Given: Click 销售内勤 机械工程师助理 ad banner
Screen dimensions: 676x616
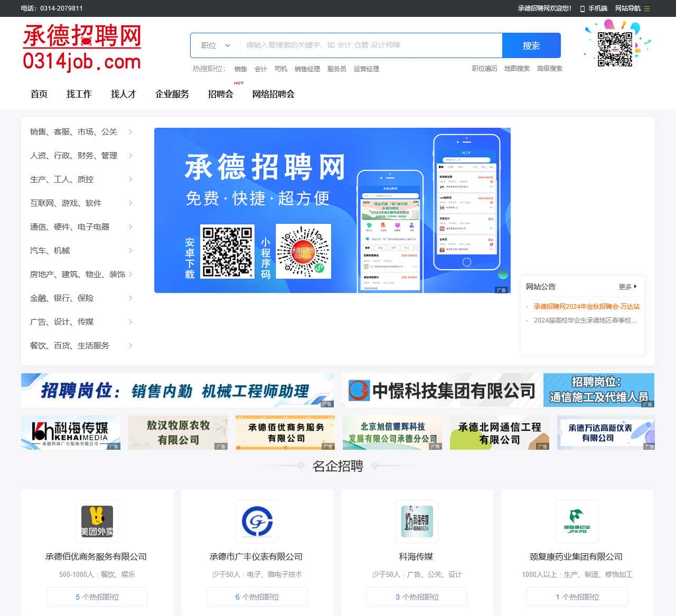Looking at the screenshot, I should point(177,390).
